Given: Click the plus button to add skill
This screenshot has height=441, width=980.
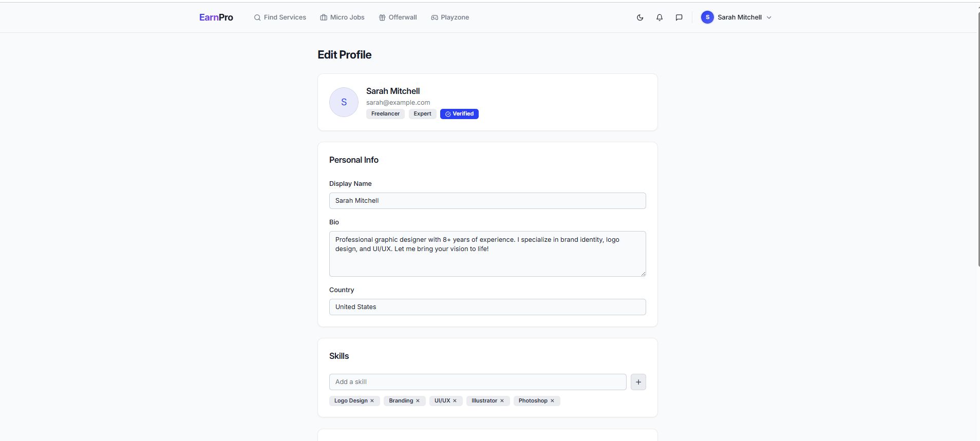Looking at the screenshot, I should click(x=638, y=382).
